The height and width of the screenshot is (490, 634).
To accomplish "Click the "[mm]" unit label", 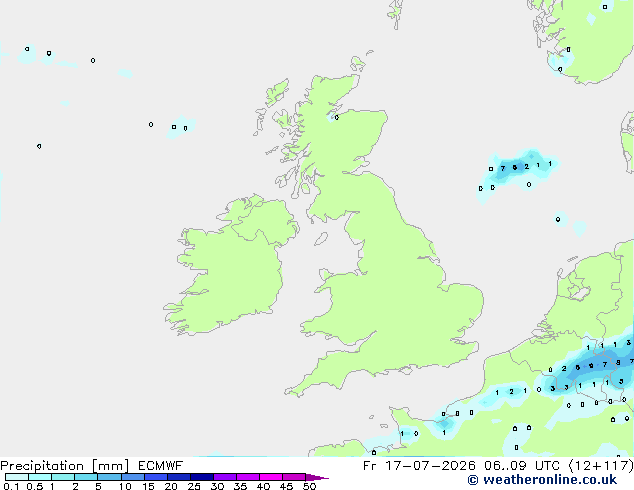I will [x=110, y=466].
